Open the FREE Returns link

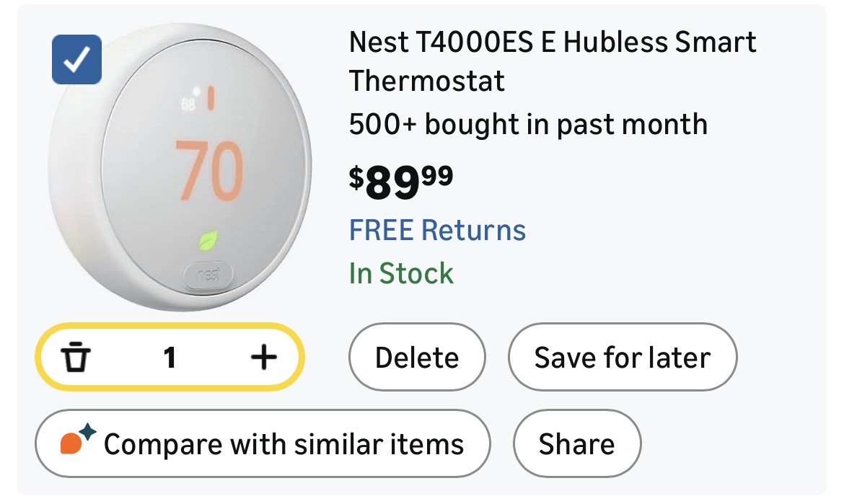[x=437, y=230]
